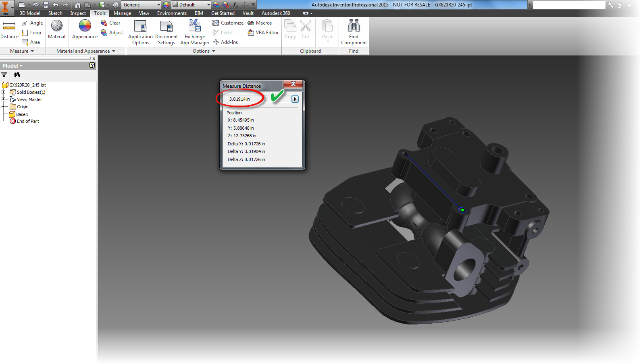
Task: Click the filter icon in Model browser
Action: (4, 75)
